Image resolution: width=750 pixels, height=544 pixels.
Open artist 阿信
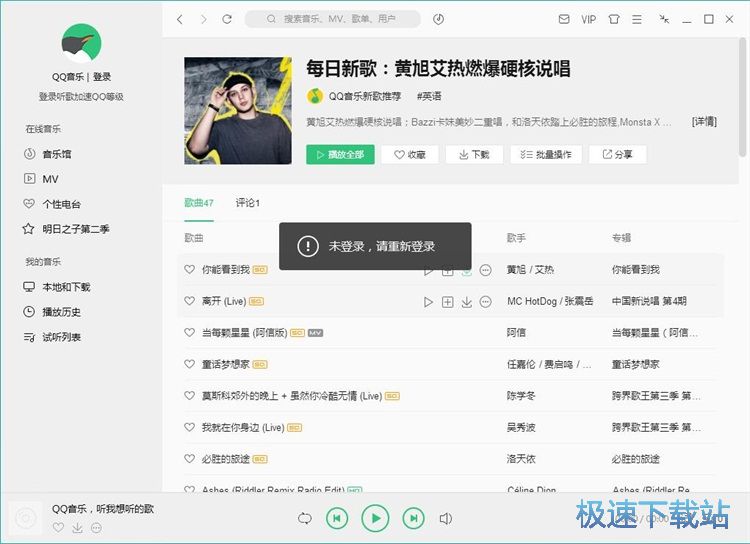click(x=516, y=333)
